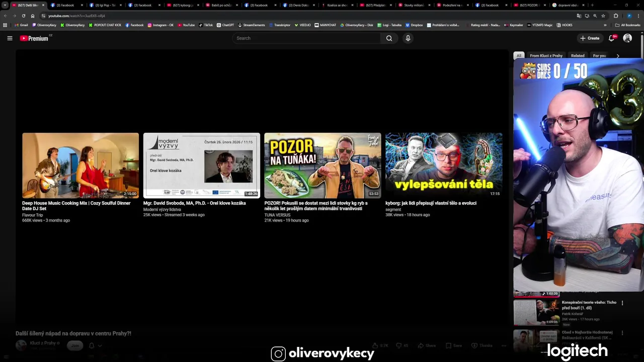
Task: Open the YouTube hamburger guide menu
Action: (x=10, y=38)
